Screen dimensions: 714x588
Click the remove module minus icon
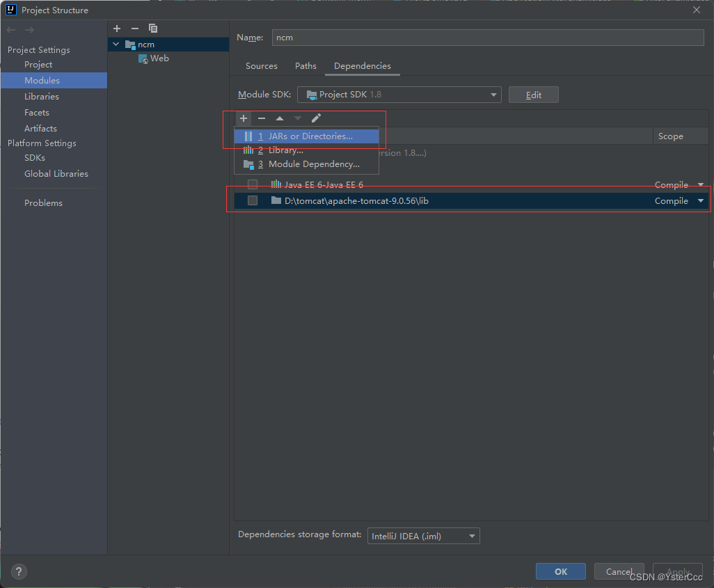click(135, 29)
